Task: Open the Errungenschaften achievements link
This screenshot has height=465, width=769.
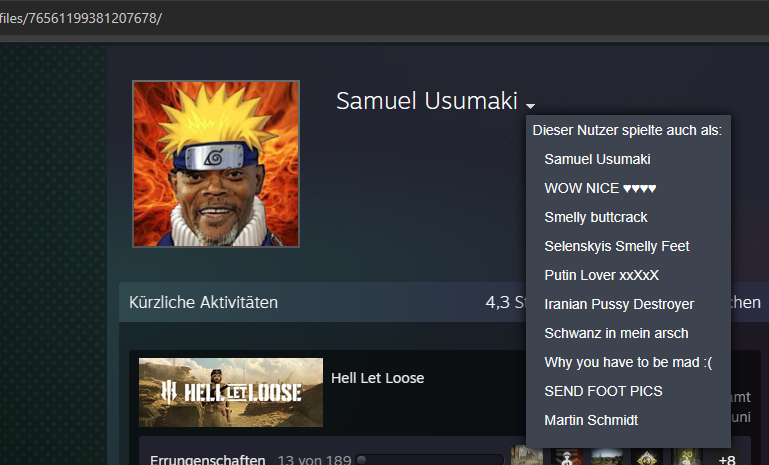Action: (x=207, y=460)
